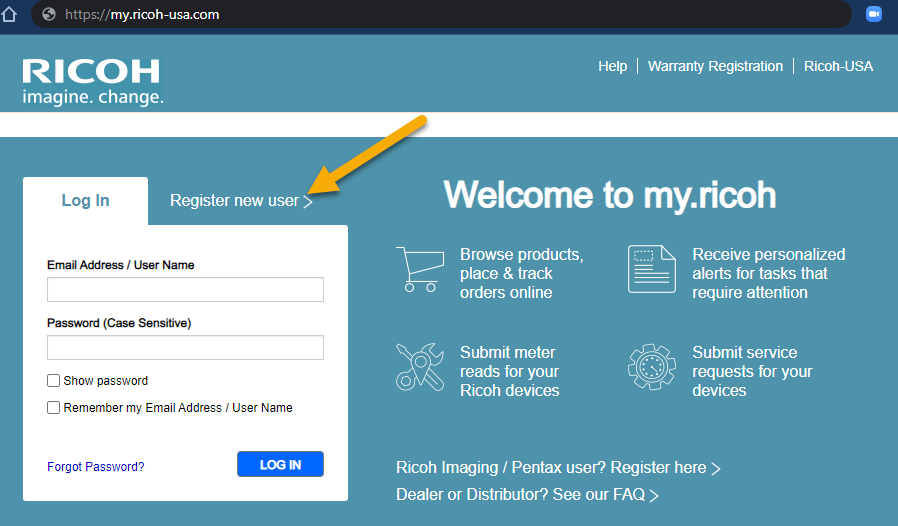Click 'Receive personalized alerts' text
Viewport: 898px width, 526px height.
769,273
